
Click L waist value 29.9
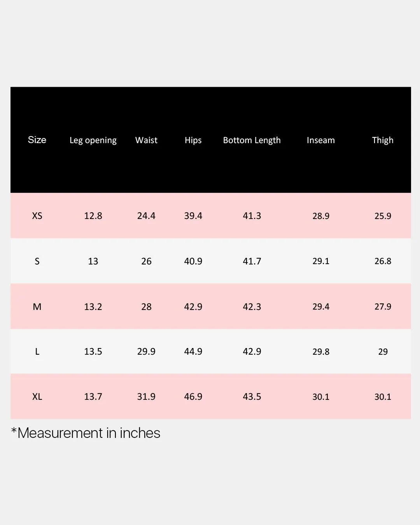(146, 352)
